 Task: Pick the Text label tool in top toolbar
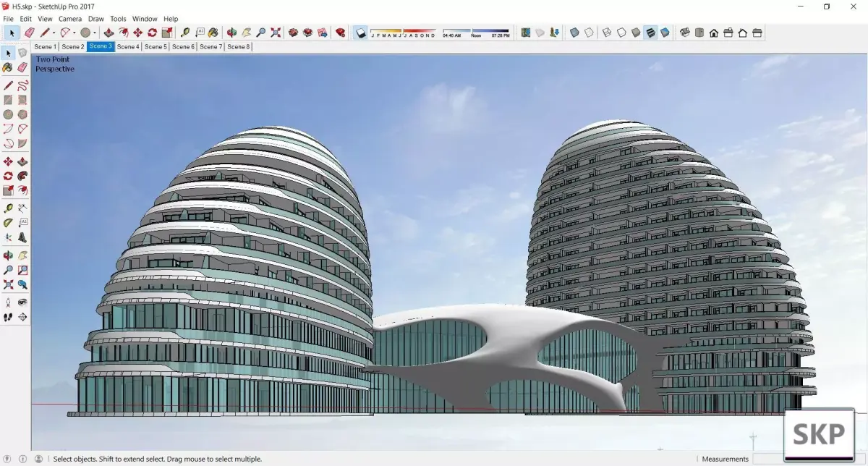pos(200,33)
